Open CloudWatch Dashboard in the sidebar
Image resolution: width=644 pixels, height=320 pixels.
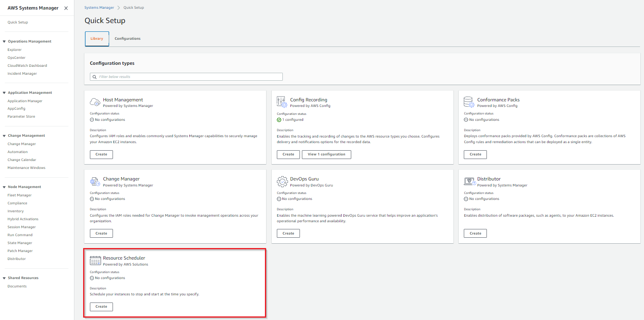(x=27, y=66)
